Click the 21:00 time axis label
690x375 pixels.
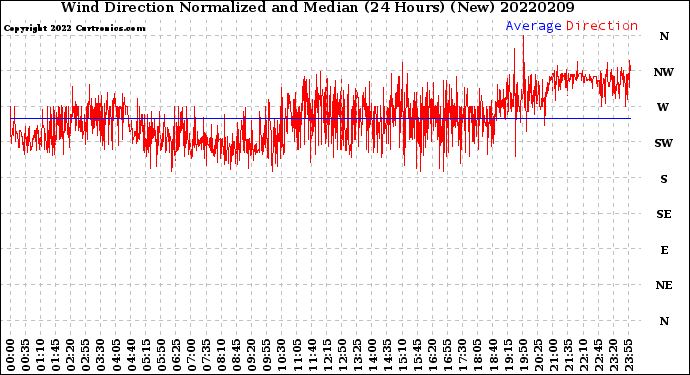pos(553,355)
